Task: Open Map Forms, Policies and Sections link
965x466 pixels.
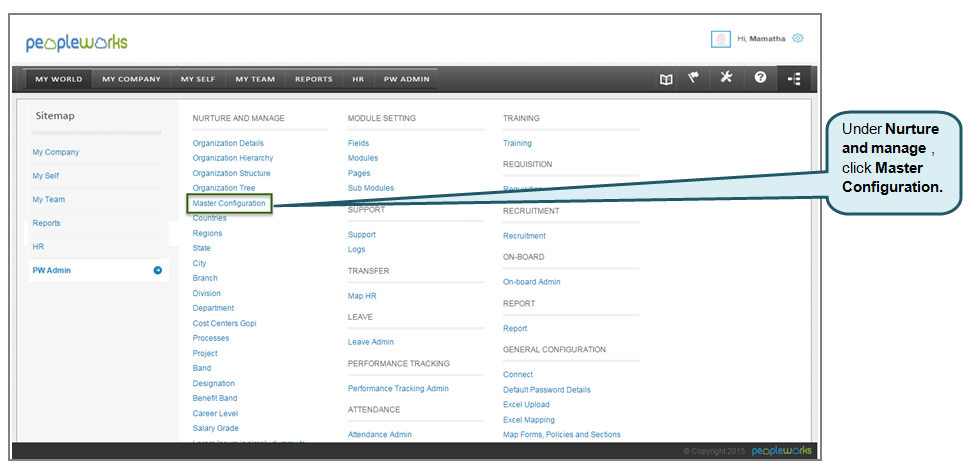Action: (x=562, y=435)
